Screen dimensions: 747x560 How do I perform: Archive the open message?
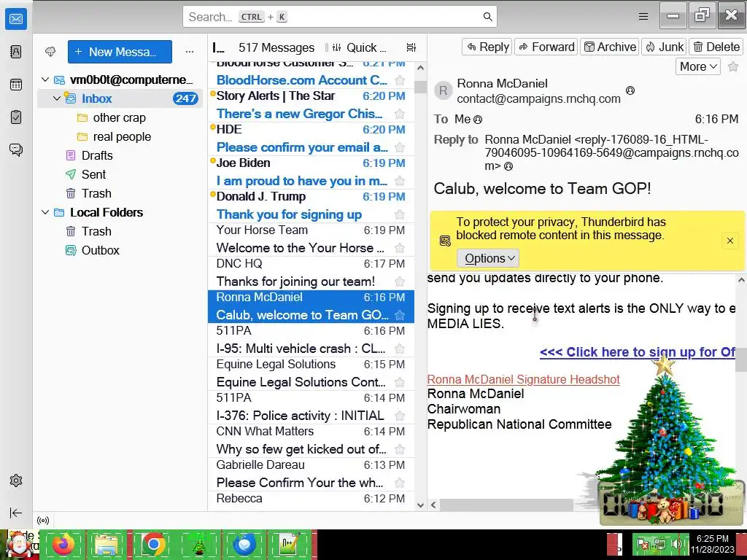(x=610, y=47)
